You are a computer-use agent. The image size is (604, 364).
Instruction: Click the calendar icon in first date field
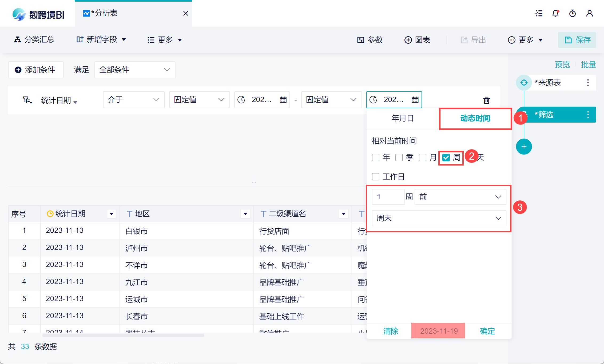(283, 100)
